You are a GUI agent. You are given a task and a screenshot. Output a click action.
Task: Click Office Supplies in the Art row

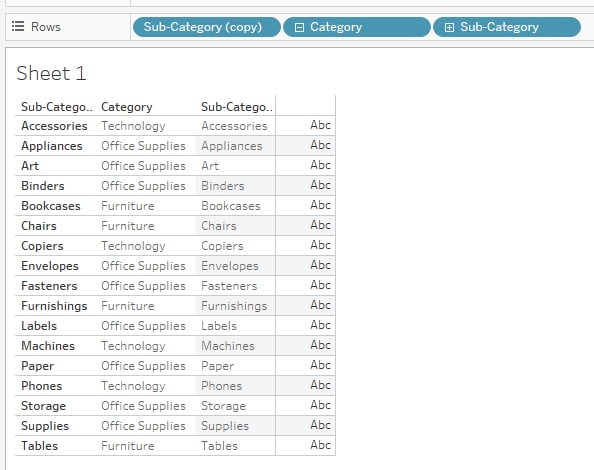[x=143, y=166]
